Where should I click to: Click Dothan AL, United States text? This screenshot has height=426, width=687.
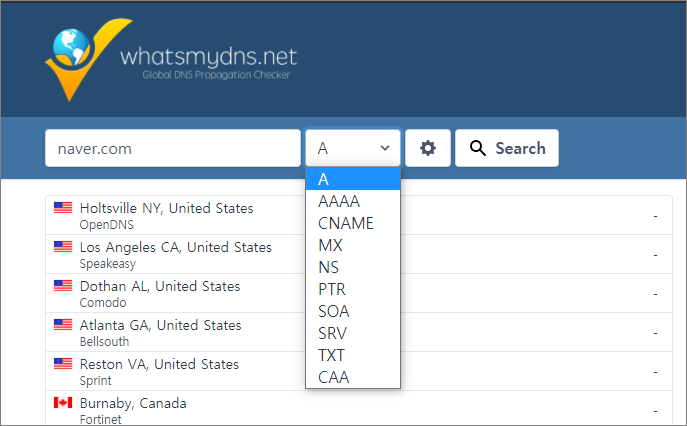(x=160, y=286)
